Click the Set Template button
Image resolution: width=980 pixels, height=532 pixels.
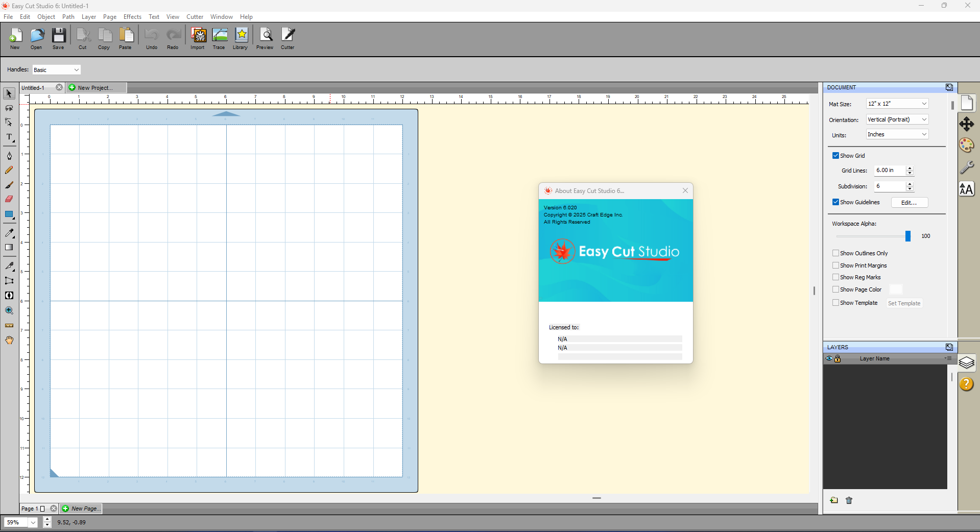coord(904,303)
